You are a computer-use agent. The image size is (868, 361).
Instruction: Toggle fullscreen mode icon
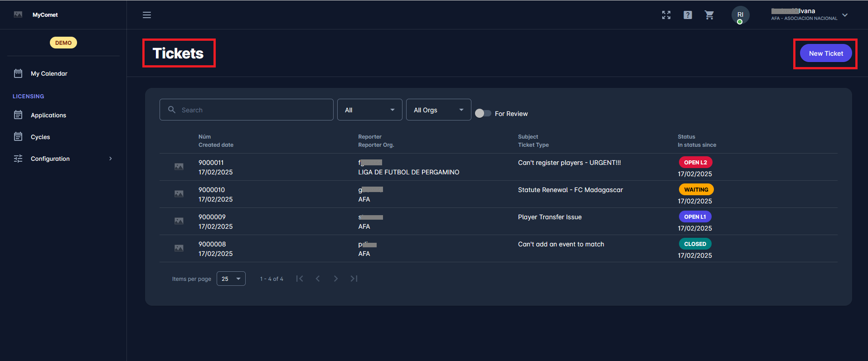[666, 15]
